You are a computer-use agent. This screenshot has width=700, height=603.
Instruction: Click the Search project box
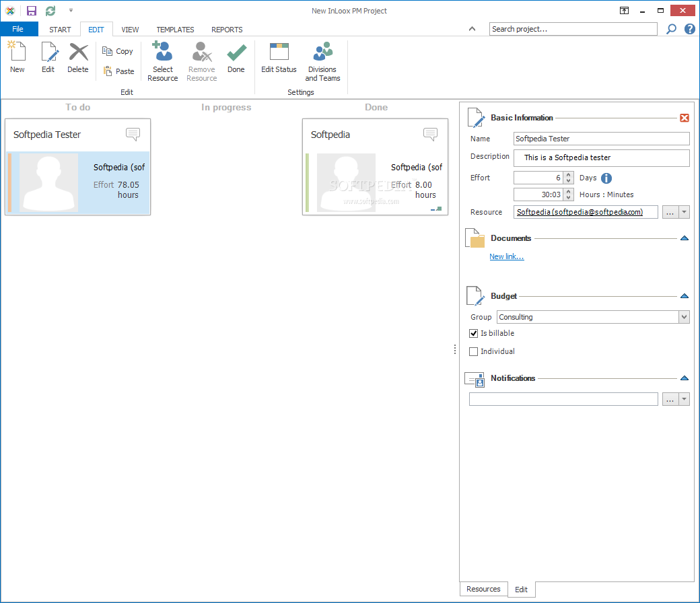(573, 29)
